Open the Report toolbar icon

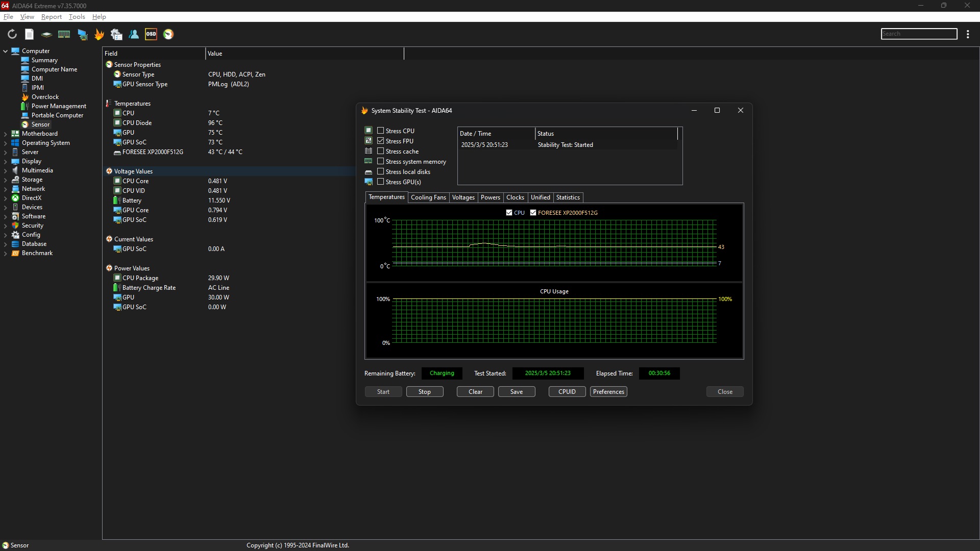tap(30, 34)
